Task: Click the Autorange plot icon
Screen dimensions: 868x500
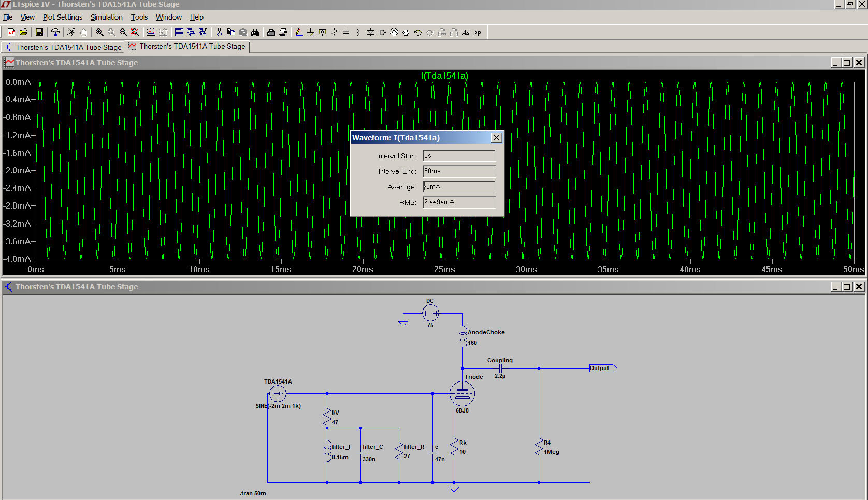Action: coord(151,32)
